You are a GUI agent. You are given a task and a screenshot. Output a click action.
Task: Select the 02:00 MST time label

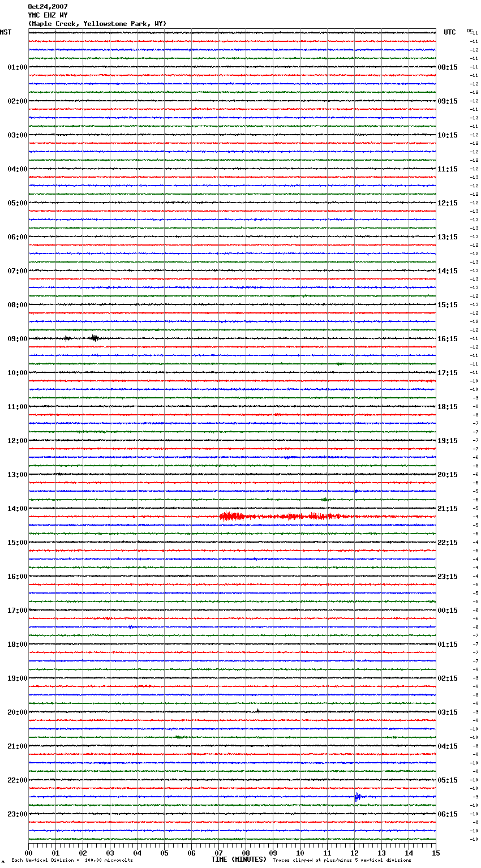[18, 101]
